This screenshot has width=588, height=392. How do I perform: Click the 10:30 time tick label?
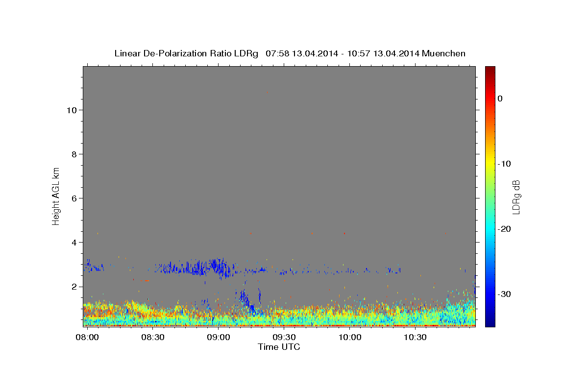coord(416,338)
